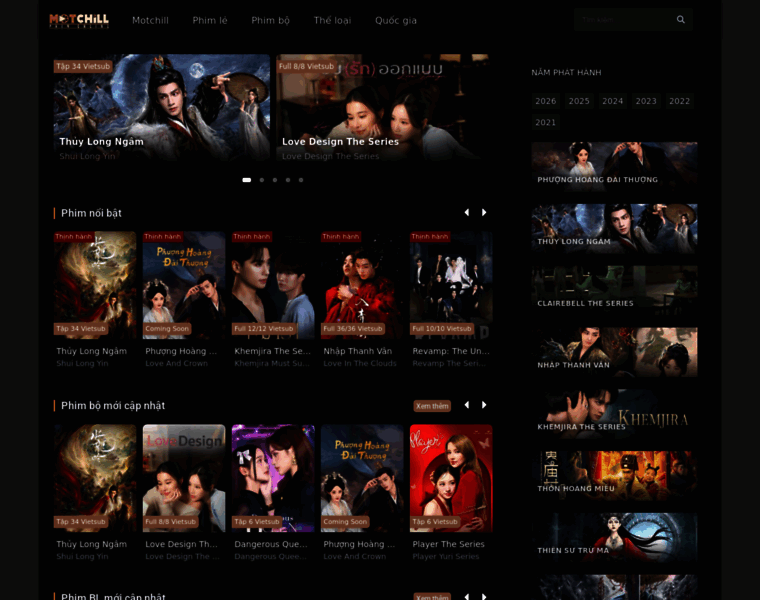Select the fourth carousel dot

coord(288,180)
